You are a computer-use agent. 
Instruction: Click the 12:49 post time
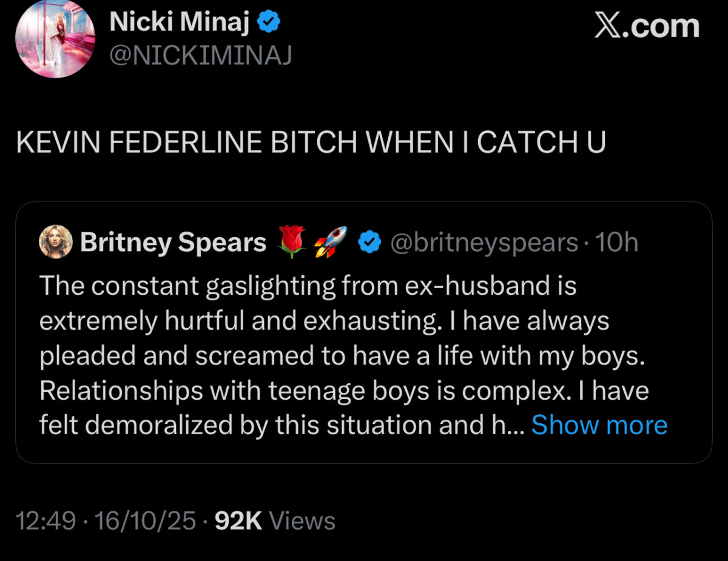(45, 521)
